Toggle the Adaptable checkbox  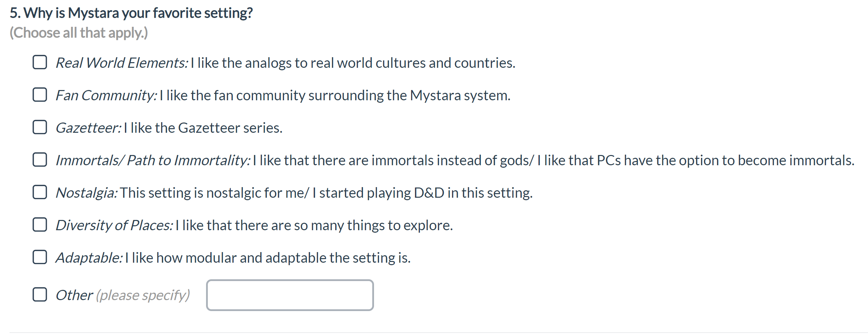point(40,257)
